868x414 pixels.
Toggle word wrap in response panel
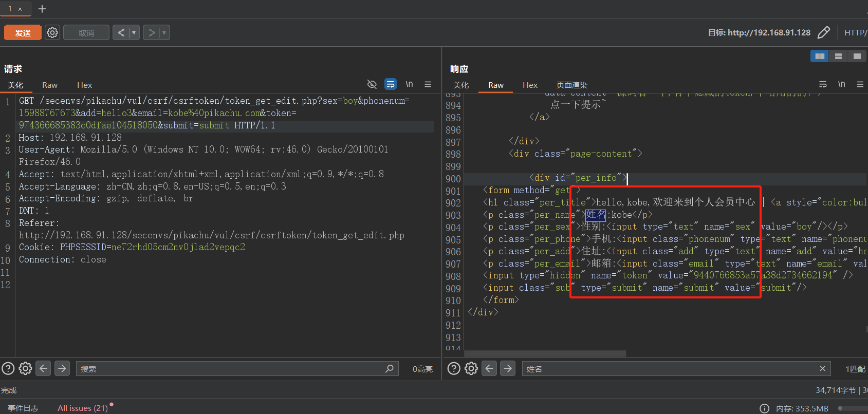point(823,84)
